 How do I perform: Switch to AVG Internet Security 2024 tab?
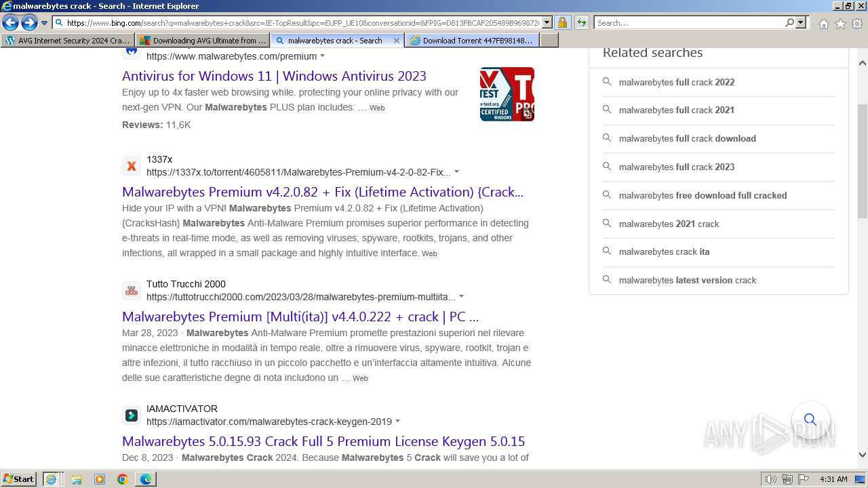(68, 41)
